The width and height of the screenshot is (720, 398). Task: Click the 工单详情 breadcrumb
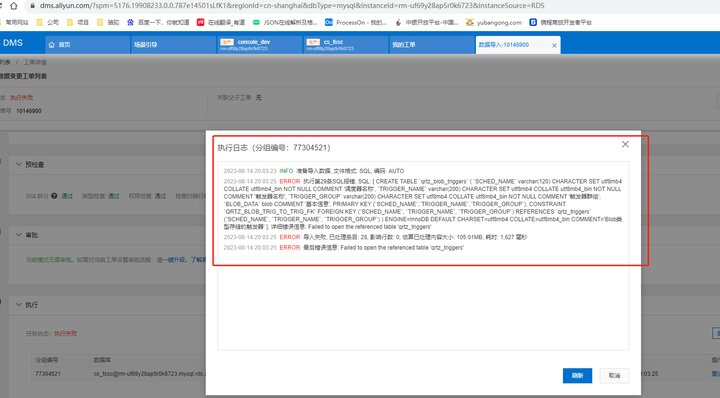point(35,62)
